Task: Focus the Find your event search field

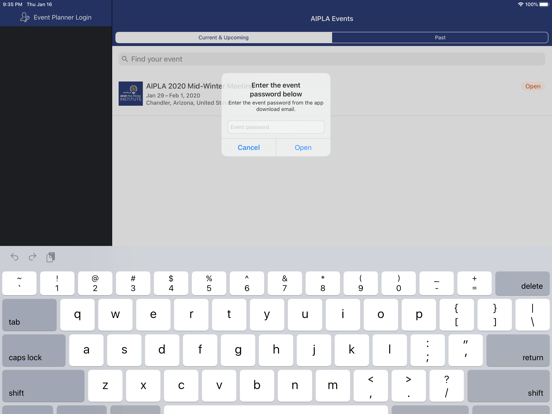Action: click(x=332, y=59)
